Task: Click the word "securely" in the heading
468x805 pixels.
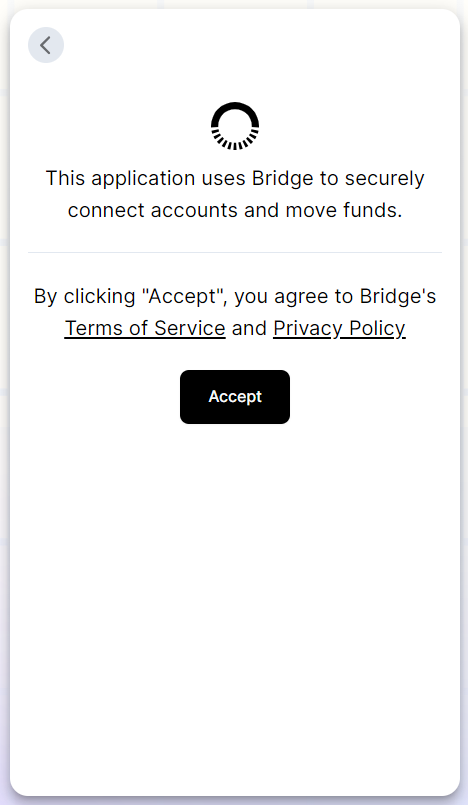Action: [384, 178]
